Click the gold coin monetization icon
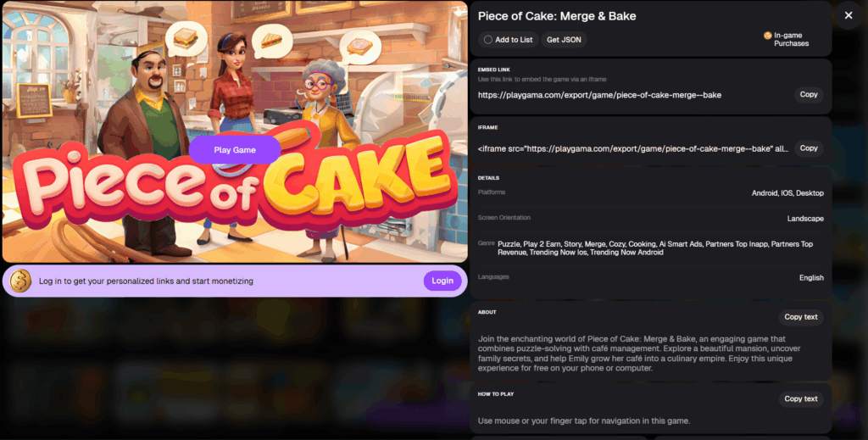 coord(20,281)
